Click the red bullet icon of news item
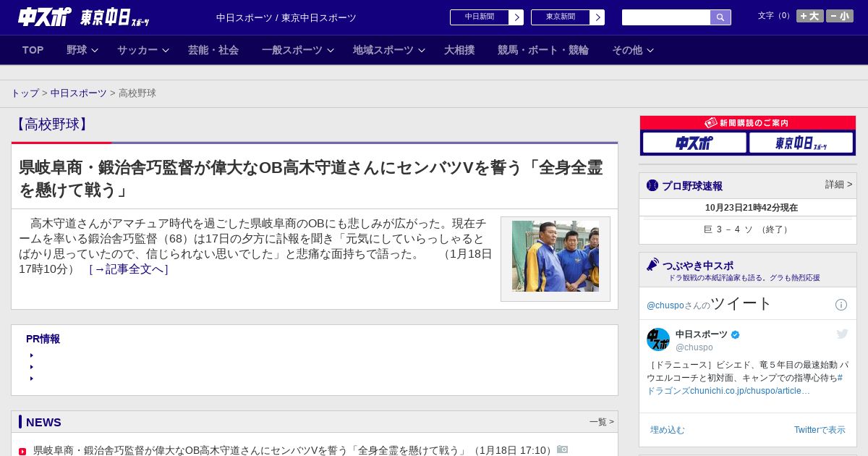The image size is (868, 456). click(22, 452)
